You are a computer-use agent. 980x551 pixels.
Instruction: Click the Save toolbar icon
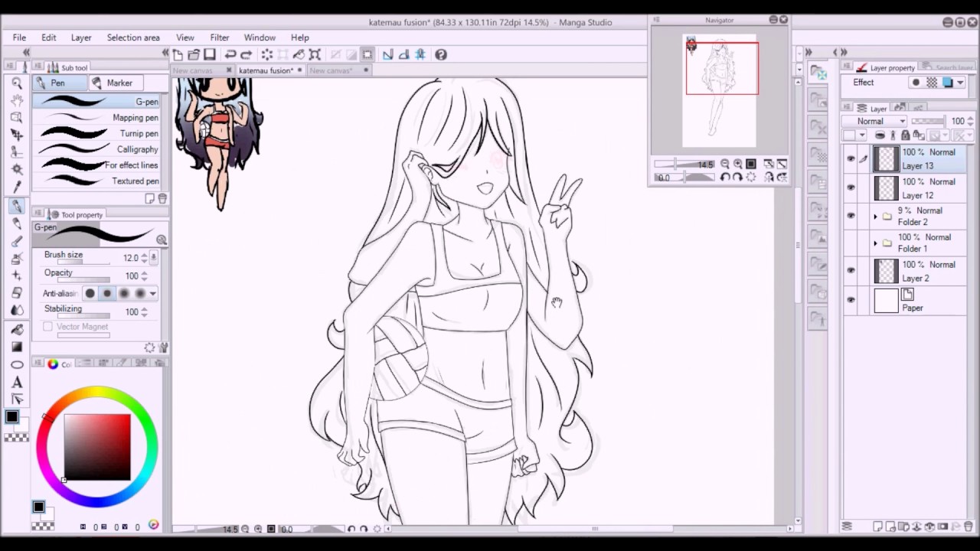[x=209, y=54]
